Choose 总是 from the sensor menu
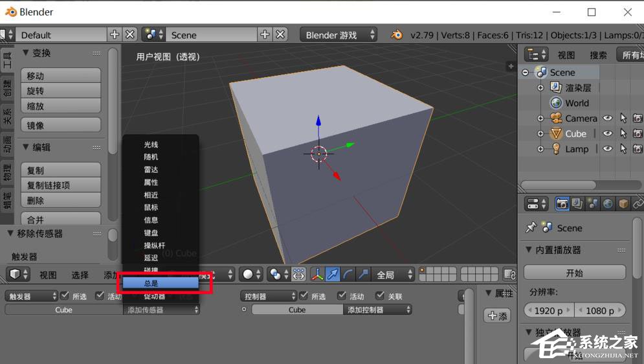644x364 pixels. pyautogui.click(x=160, y=283)
